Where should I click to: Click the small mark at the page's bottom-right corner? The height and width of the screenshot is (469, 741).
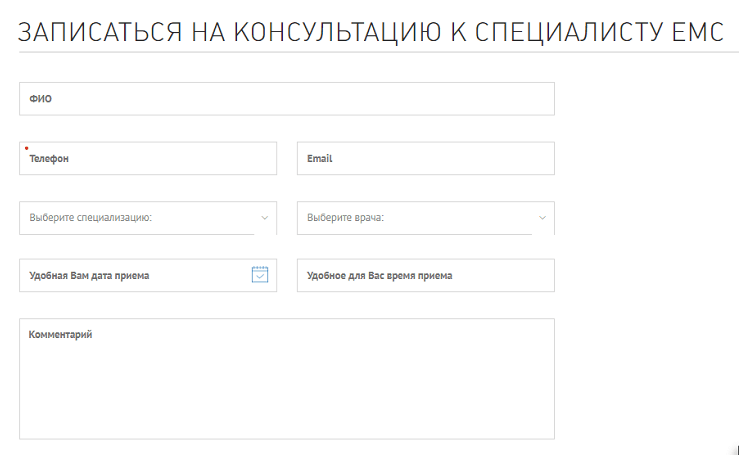pyautogui.click(x=735, y=448)
